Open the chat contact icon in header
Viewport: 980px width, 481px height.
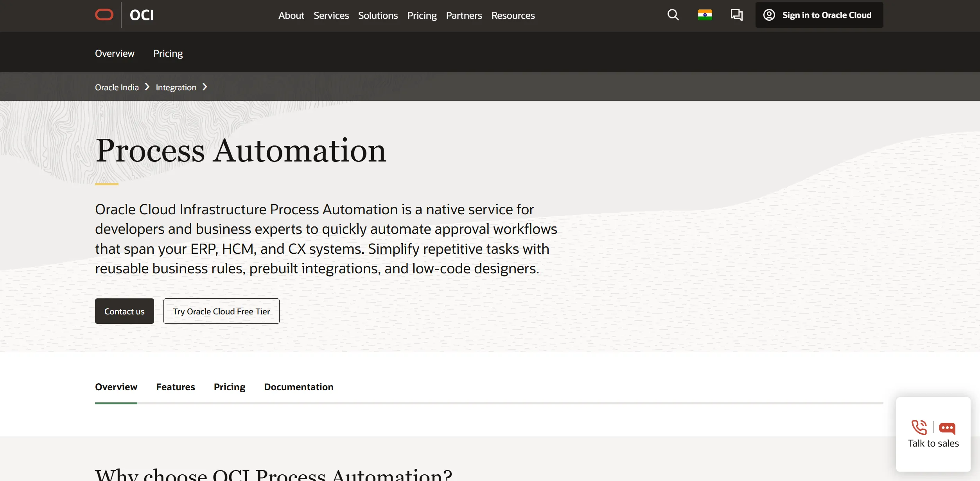coord(736,15)
